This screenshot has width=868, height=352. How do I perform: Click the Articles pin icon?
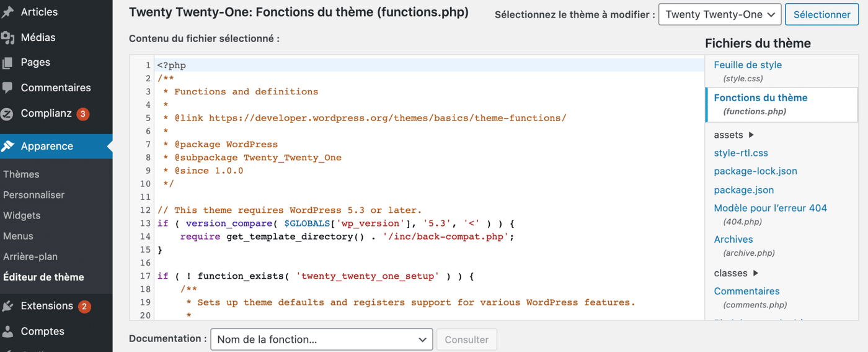[7, 12]
